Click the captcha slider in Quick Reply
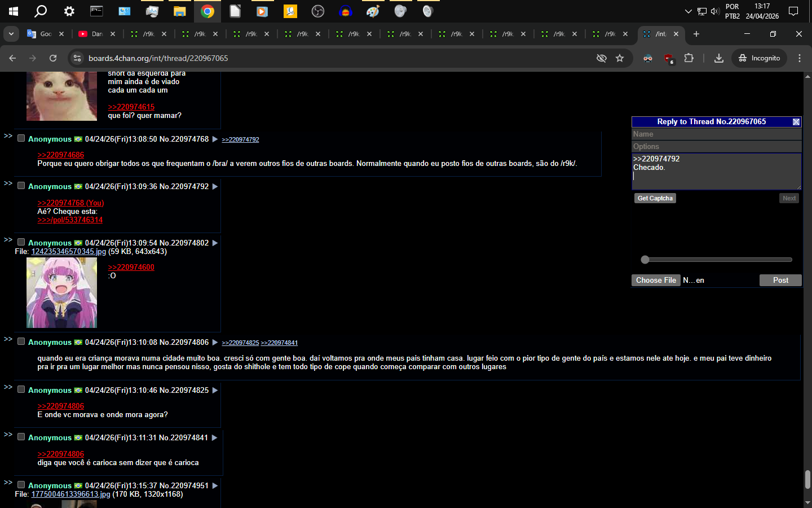This screenshot has height=508, width=812. point(716,260)
